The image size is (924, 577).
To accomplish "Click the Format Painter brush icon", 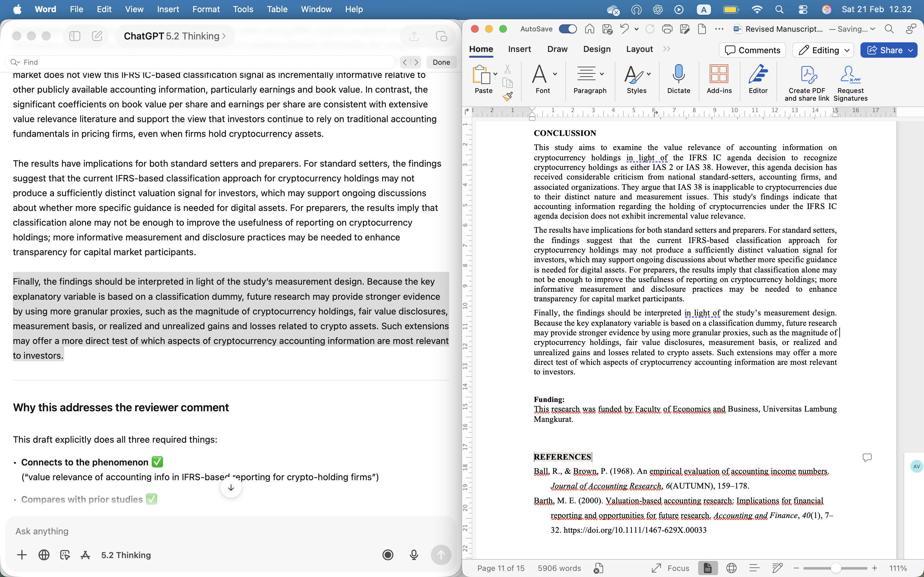I will tap(508, 97).
